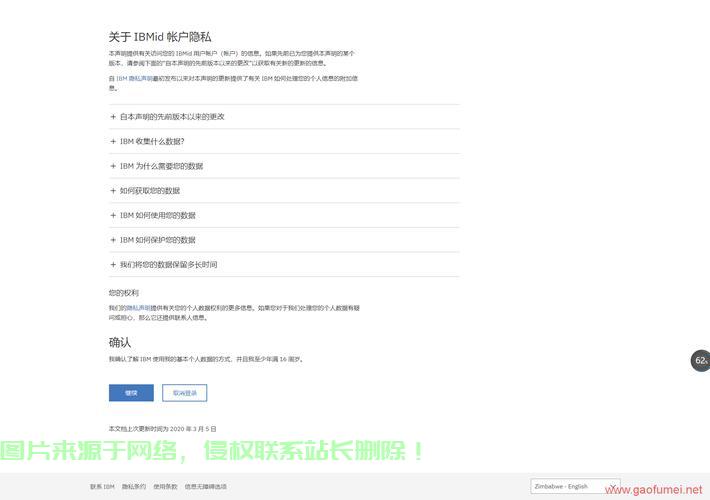This screenshot has height=500, width=710.
Task: Expand '自本声明的先前版本以来的更改' section
Action: click(x=284, y=117)
